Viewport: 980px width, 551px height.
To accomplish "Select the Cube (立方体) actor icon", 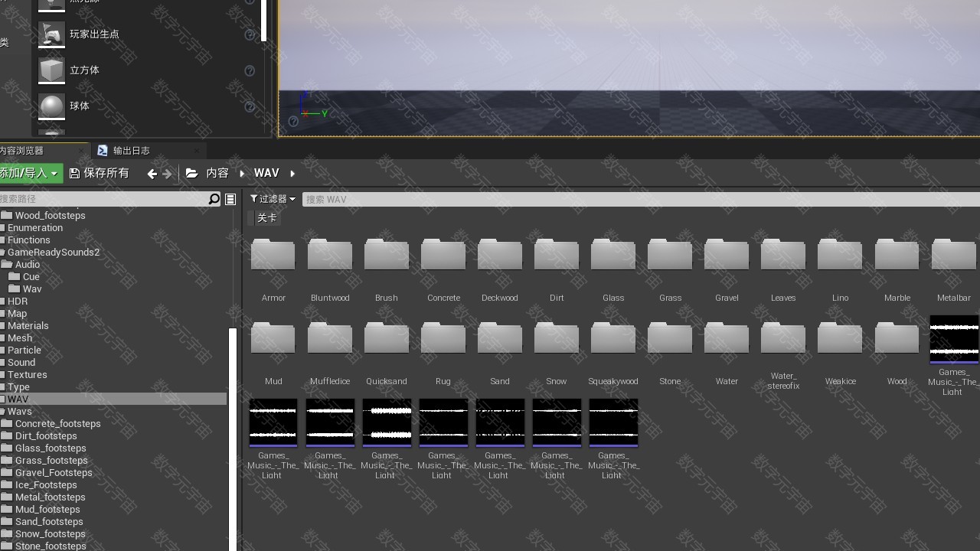I will tap(51, 70).
